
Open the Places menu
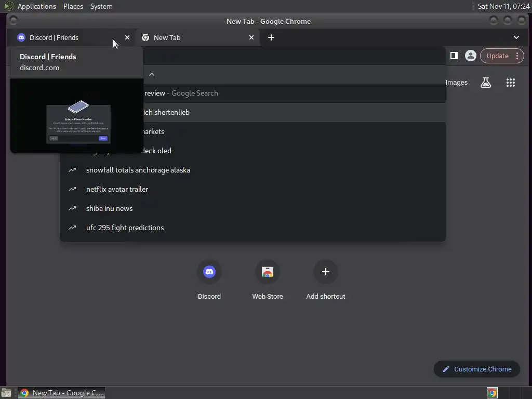[x=73, y=6]
